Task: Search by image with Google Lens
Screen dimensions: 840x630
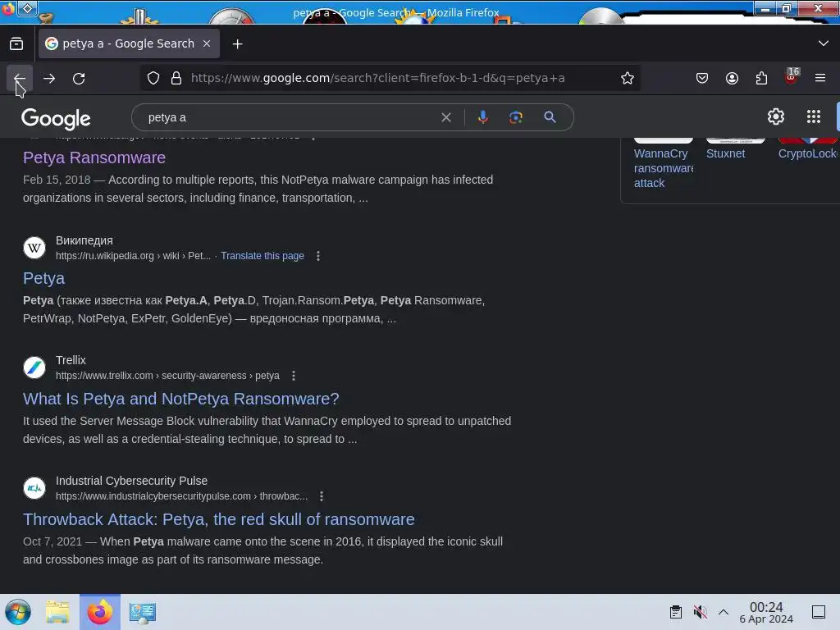Action: point(515,117)
